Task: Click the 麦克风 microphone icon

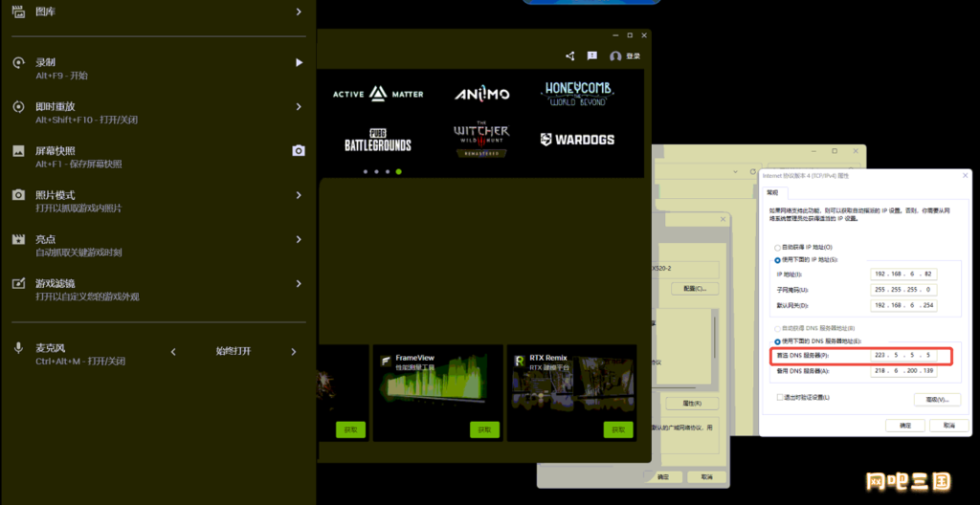Action: click(19, 348)
